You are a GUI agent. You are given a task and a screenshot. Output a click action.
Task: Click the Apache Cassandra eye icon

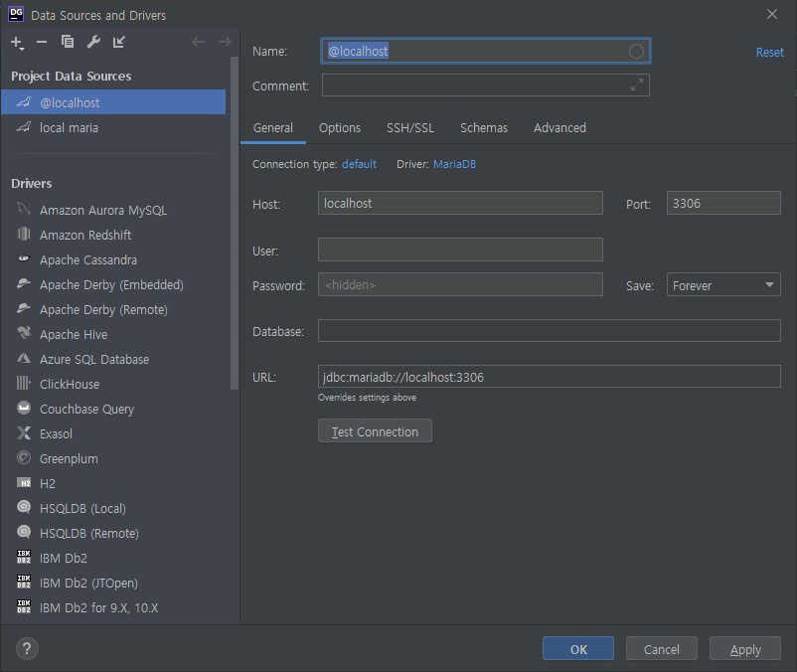(24, 258)
